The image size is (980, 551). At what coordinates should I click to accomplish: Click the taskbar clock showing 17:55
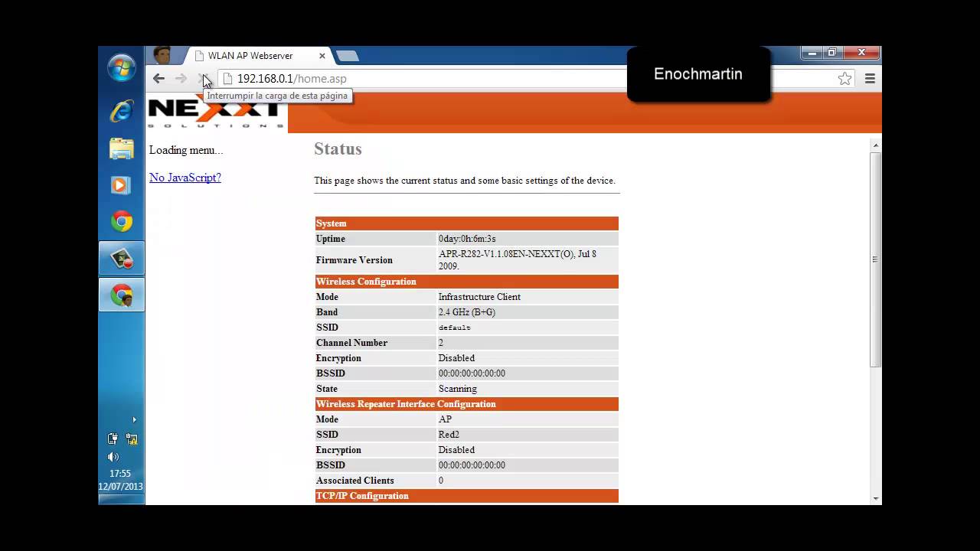click(x=120, y=474)
